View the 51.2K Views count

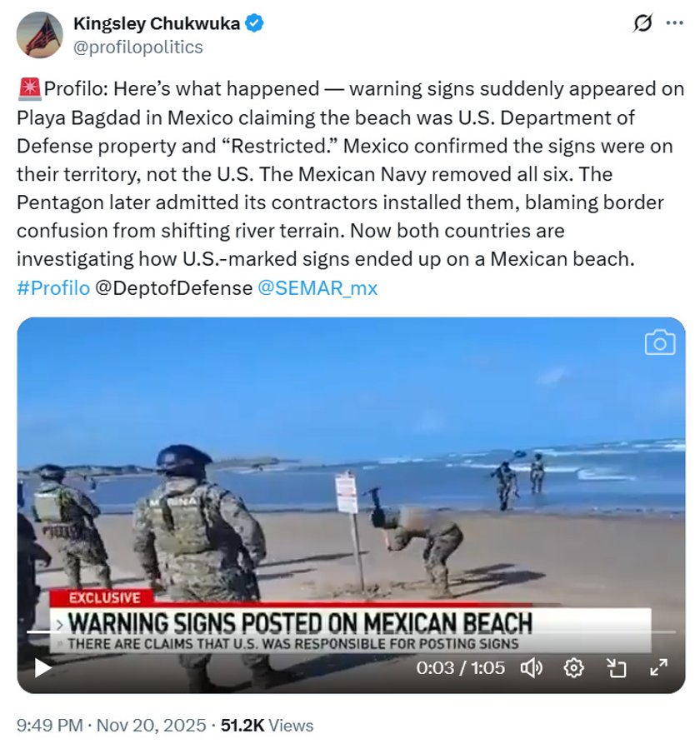267,726
